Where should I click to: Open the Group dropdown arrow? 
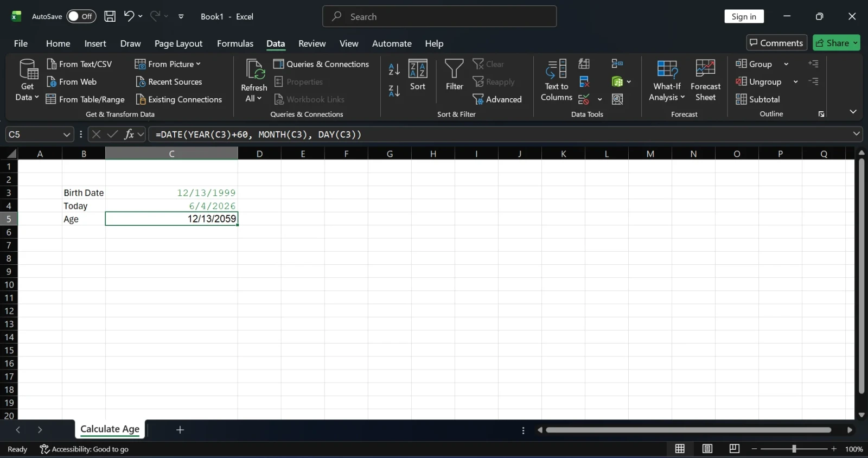[786, 64]
